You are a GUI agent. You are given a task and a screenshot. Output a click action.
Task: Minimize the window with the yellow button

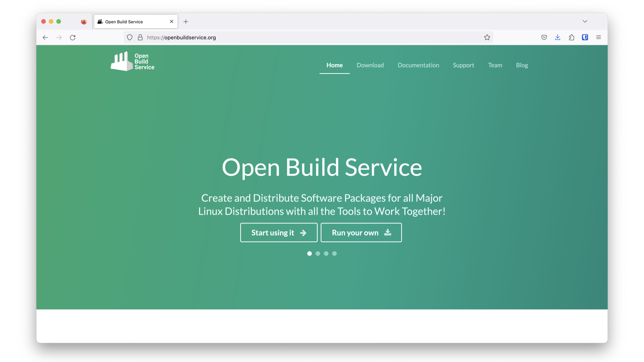point(51,22)
